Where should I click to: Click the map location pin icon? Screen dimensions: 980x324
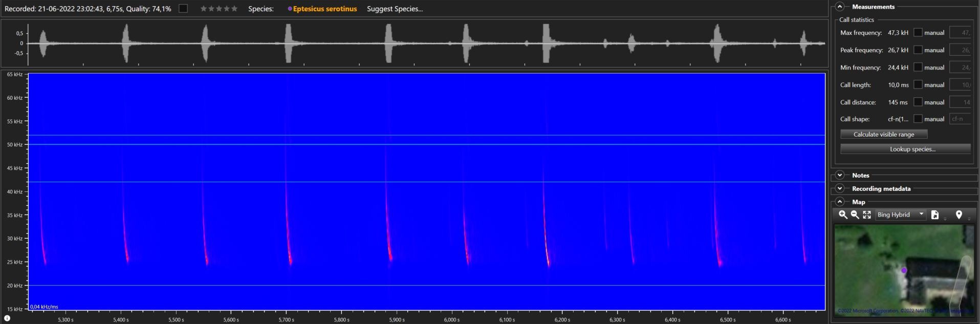coord(959,215)
